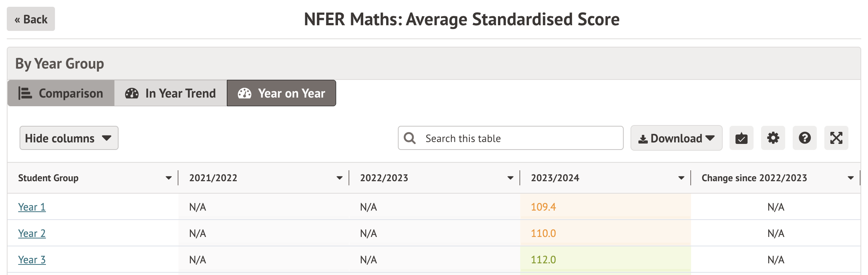Screen dimensions: 868x275
Task: Switch to the Comparison tab
Action: 61,93
